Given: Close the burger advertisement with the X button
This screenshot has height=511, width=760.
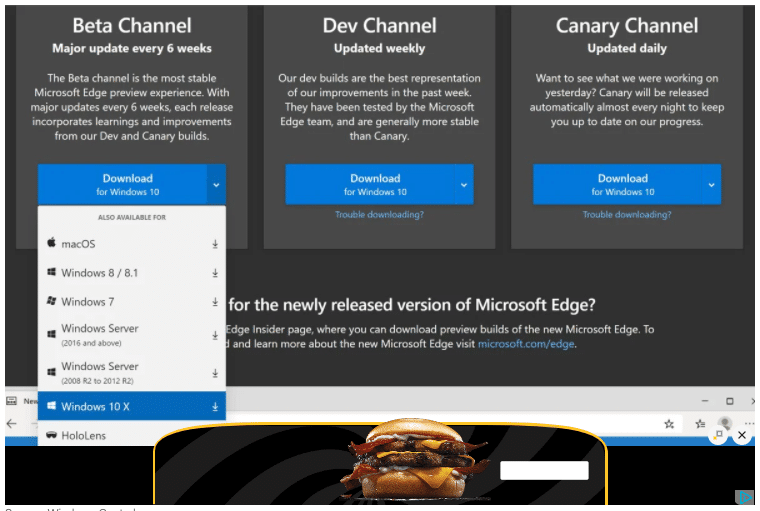Looking at the screenshot, I should (x=742, y=435).
